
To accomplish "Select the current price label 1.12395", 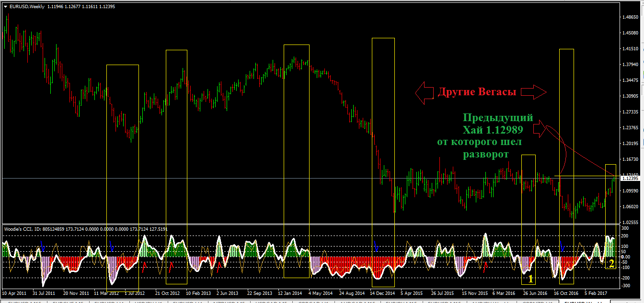I will point(630,179).
